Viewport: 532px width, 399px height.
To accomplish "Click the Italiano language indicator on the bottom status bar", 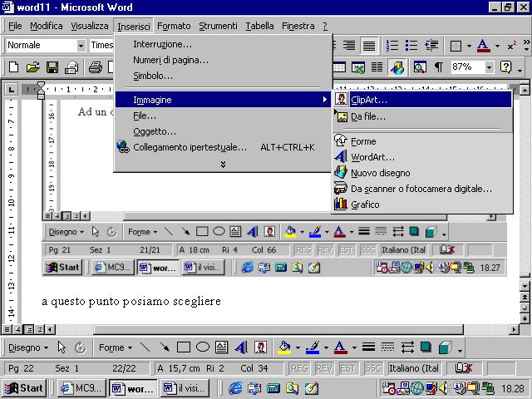I will [414, 368].
